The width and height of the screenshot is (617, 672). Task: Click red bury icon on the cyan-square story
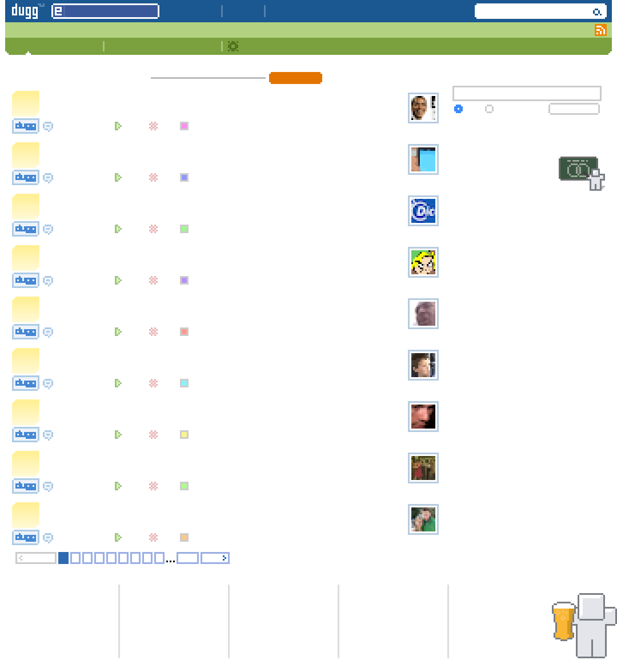[x=153, y=383]
